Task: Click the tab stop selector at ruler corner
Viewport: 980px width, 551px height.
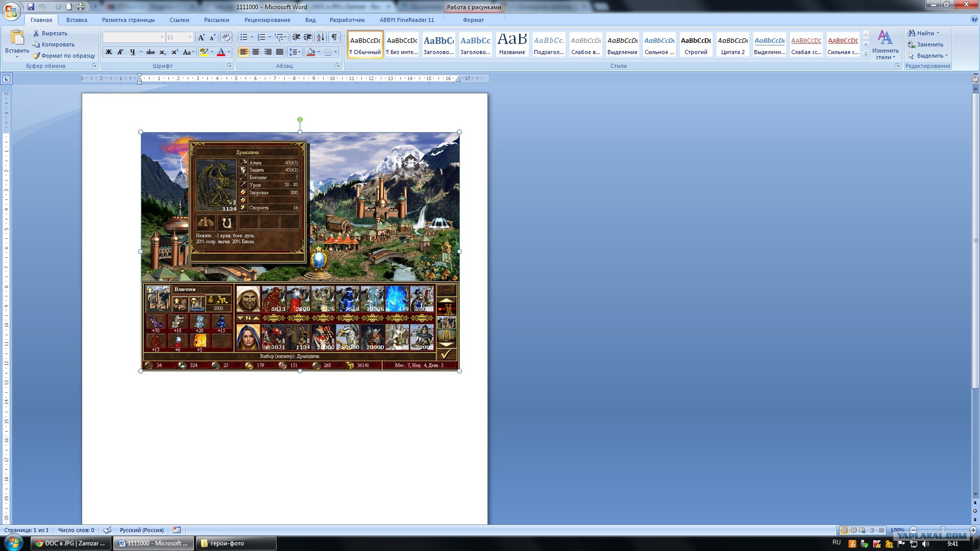Action: pyautogui.click(x=6, y=79)
